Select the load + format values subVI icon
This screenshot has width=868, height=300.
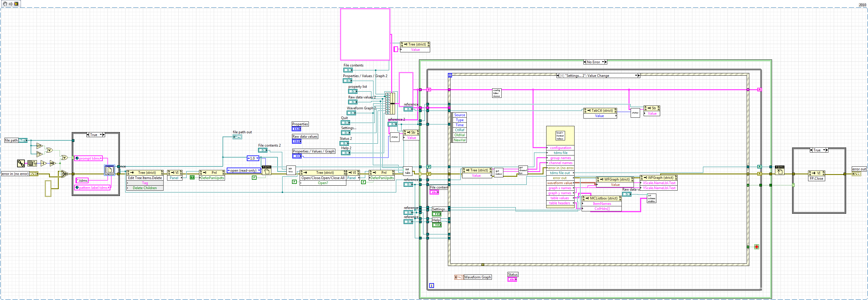[560, 136]
